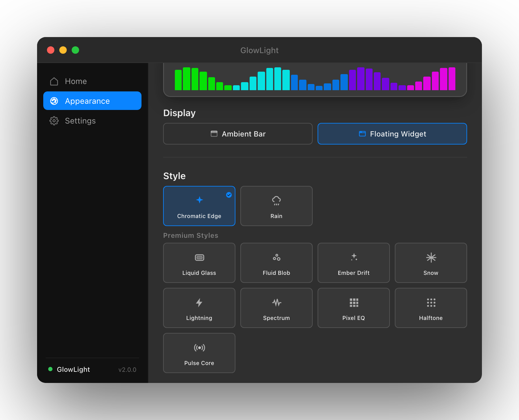Viewport: 519px width, 420px height.
Task: Click the GlowLight name in sidebar footer
Action: point(74,369)
